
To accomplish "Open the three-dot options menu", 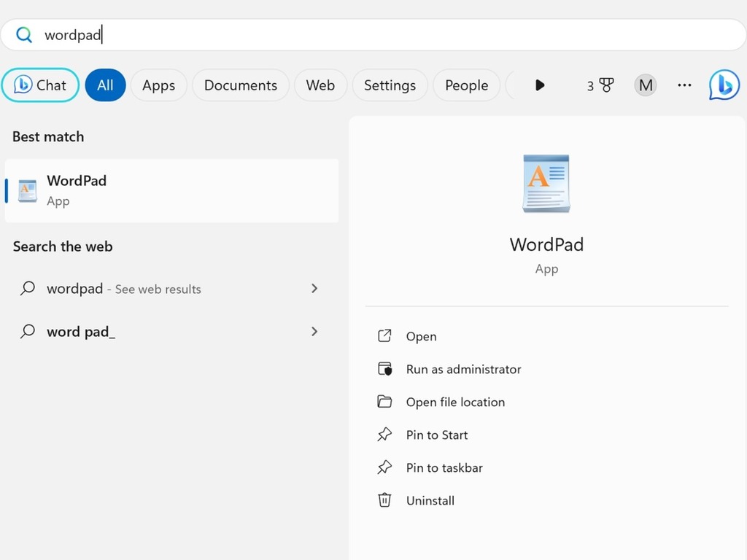I will click(684, 85).
